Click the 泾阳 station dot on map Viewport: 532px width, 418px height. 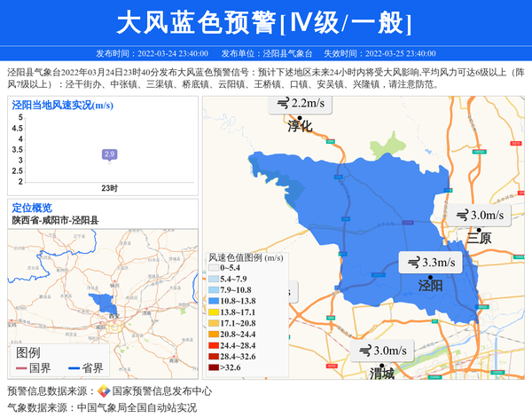430,275
